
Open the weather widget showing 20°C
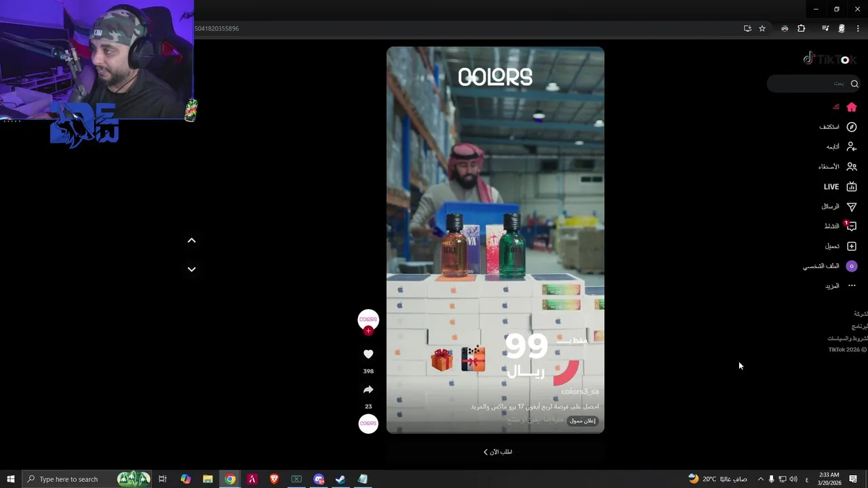(717, 479)
